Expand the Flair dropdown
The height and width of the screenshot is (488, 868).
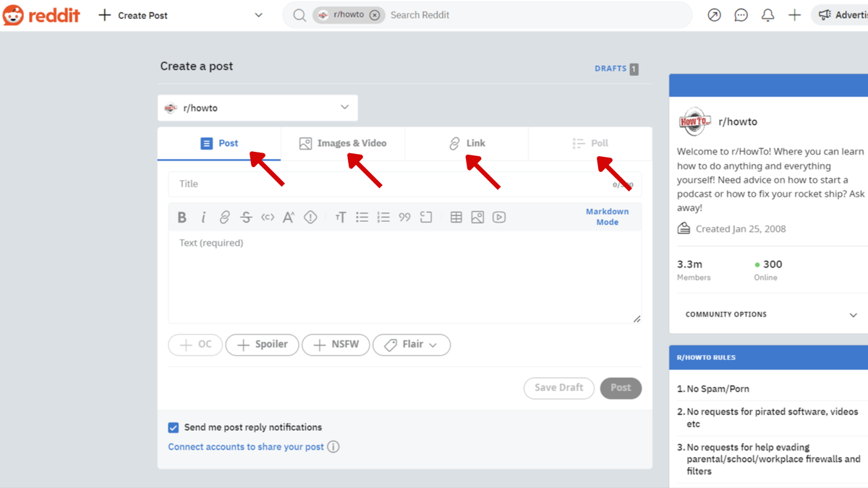(x=412, y=345)
